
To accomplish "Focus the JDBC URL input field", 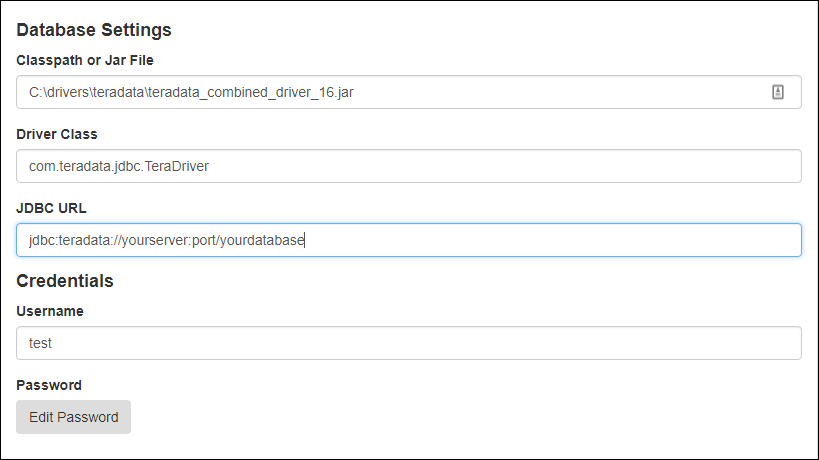I will pyautogui.click(x=408, y=240).
